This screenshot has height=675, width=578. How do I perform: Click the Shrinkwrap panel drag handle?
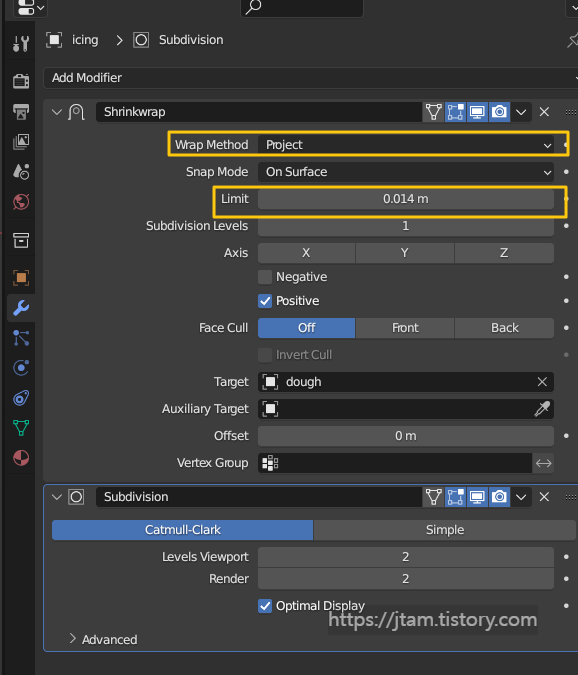(x=571, y=112)
